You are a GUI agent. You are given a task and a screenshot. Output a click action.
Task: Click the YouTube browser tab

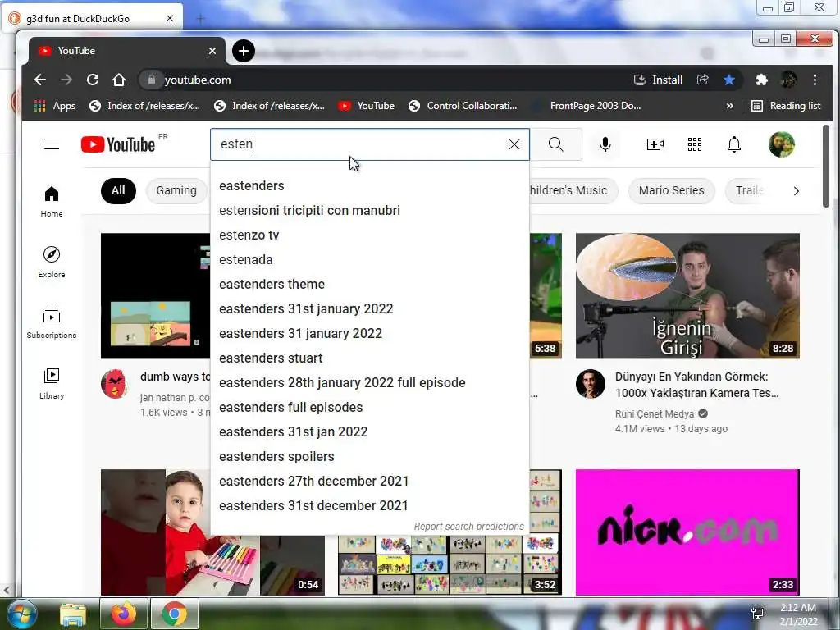126,51
